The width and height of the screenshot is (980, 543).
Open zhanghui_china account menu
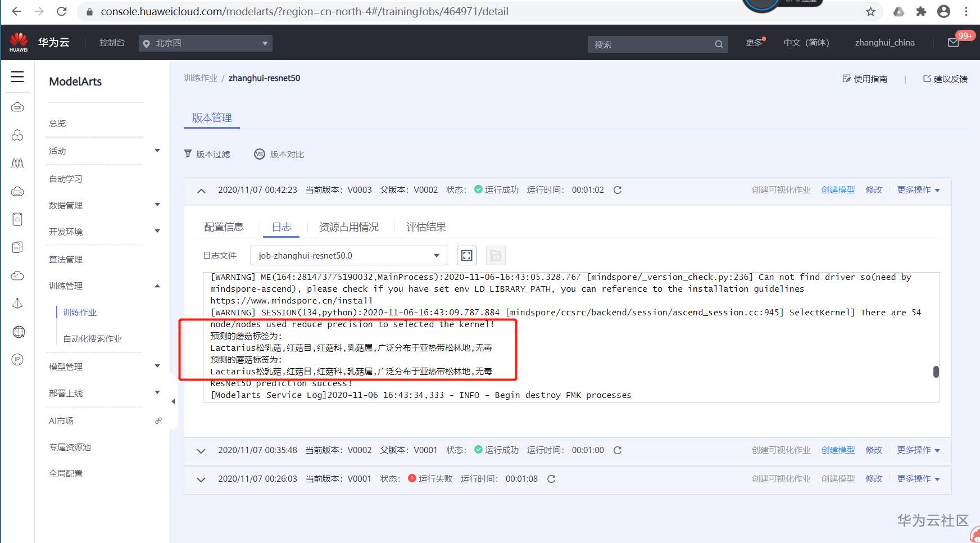click(x=885, y=43)
